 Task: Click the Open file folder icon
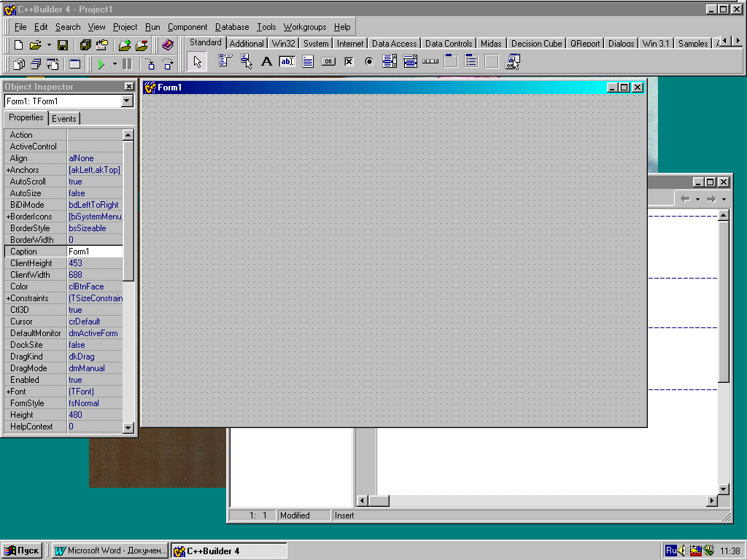pyautogui.click(x=35, y=45)
